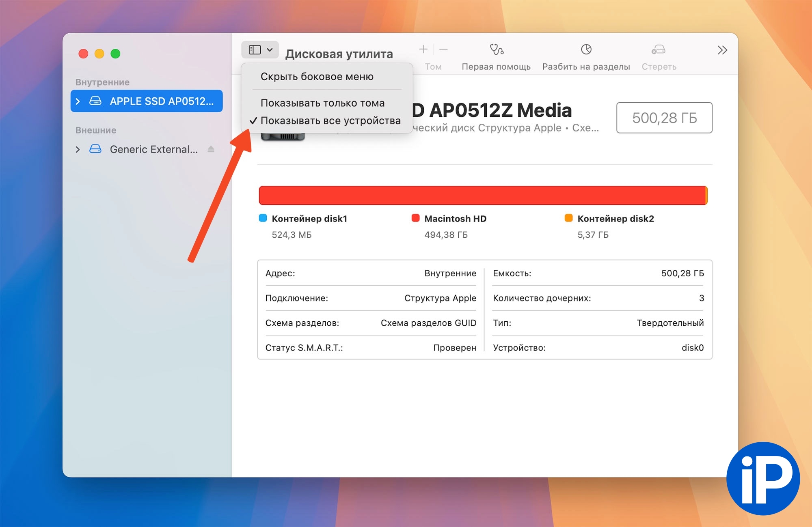
Task: Open the sidebar view dropdown button
Action: (260, 50)
